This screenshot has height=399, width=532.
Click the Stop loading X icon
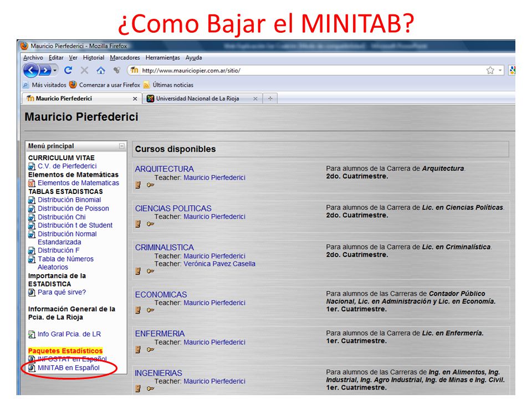coord(84,70)
